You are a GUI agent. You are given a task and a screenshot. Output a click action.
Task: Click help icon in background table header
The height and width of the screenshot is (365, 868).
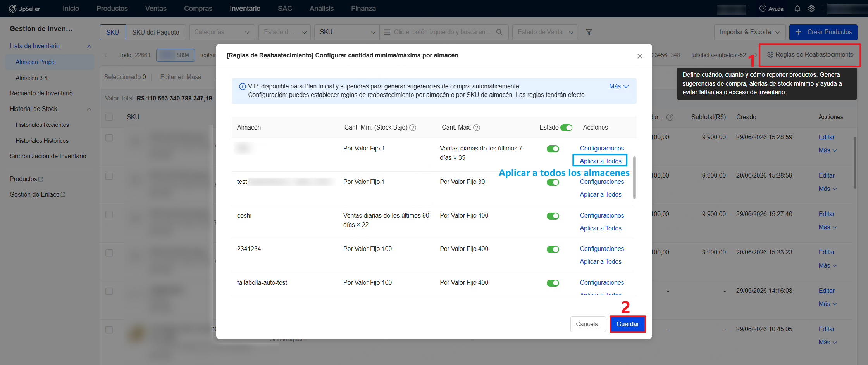(670, 117)
